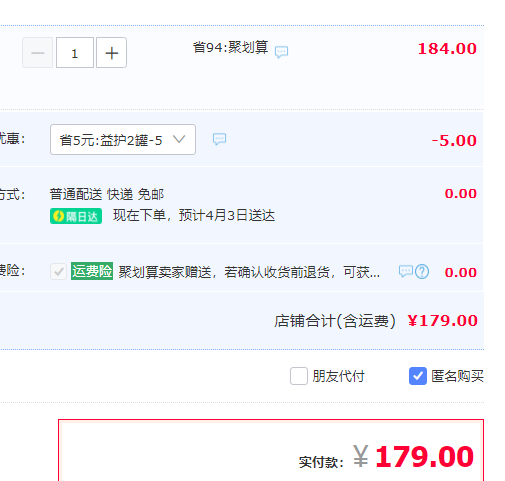Open the 省5元:益护2罐-5 coupon dropdown
Image resolution: width=505 pixels, height=481 pixels.
[123, 139]
